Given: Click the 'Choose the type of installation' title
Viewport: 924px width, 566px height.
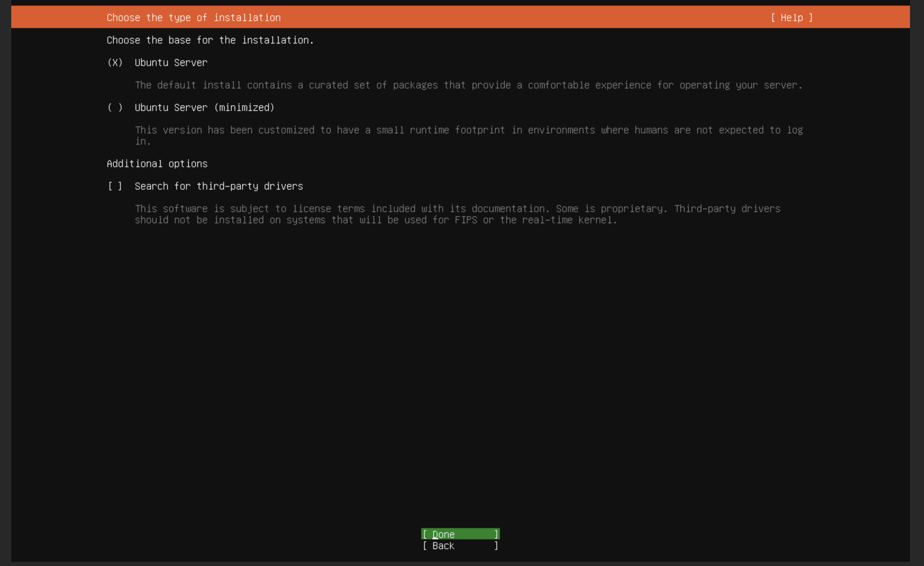Looking at the screenshot, I should click(193, 18).
